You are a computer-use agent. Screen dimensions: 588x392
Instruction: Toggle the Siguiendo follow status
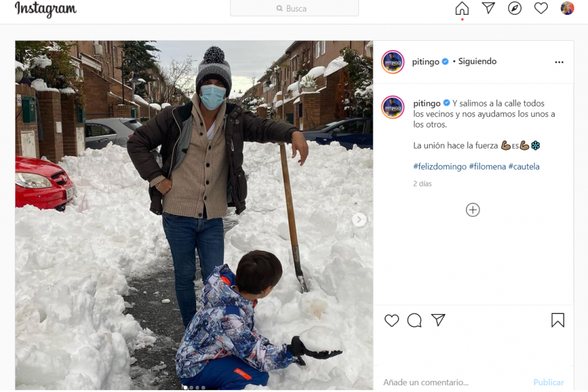[x=477, y=61]
